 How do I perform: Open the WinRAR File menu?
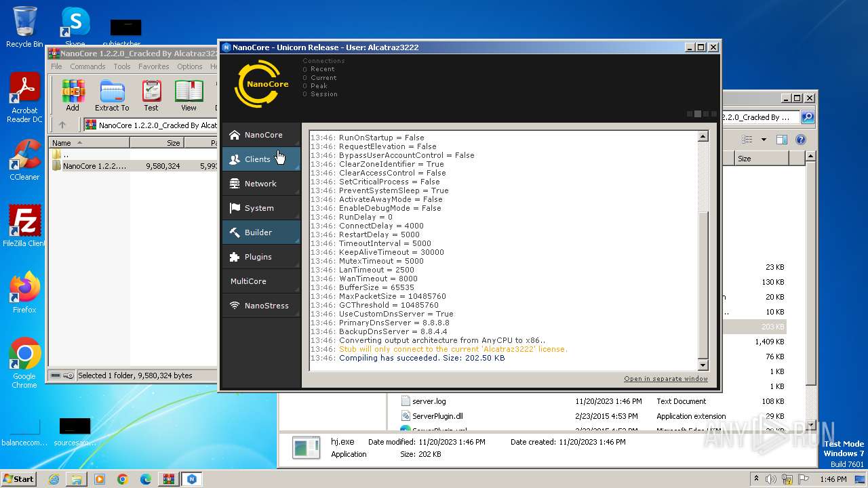tap(56, 66)
